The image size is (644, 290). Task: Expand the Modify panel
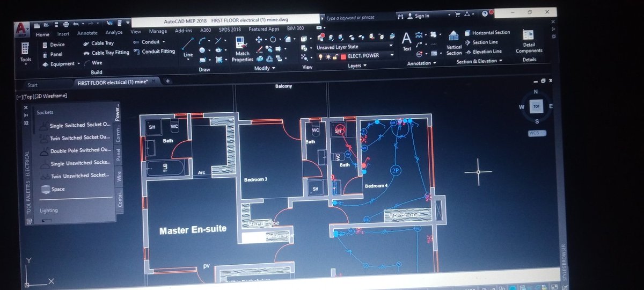pos(265,69)
